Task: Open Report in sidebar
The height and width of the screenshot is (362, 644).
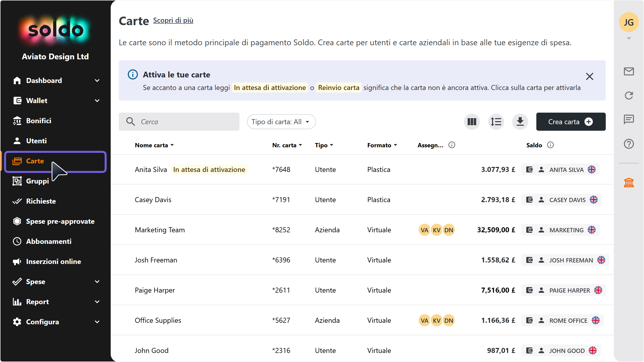Action: 55,302
